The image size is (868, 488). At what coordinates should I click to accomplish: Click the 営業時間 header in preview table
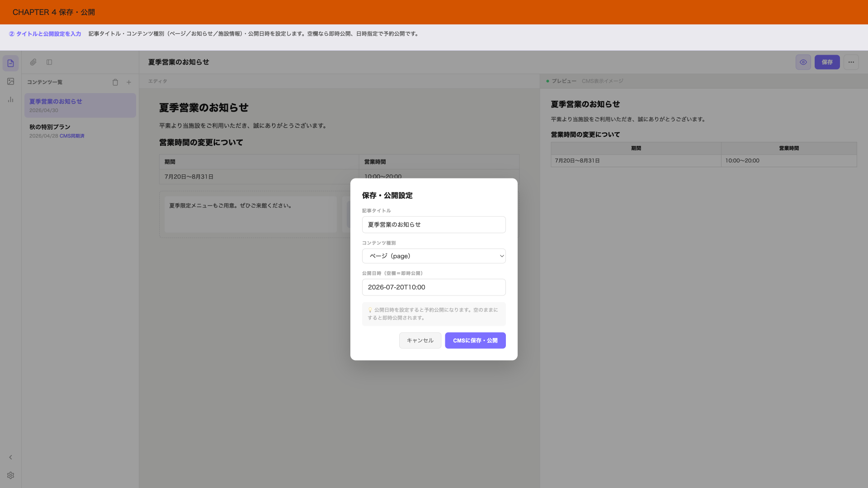click(x=788, y=148)
